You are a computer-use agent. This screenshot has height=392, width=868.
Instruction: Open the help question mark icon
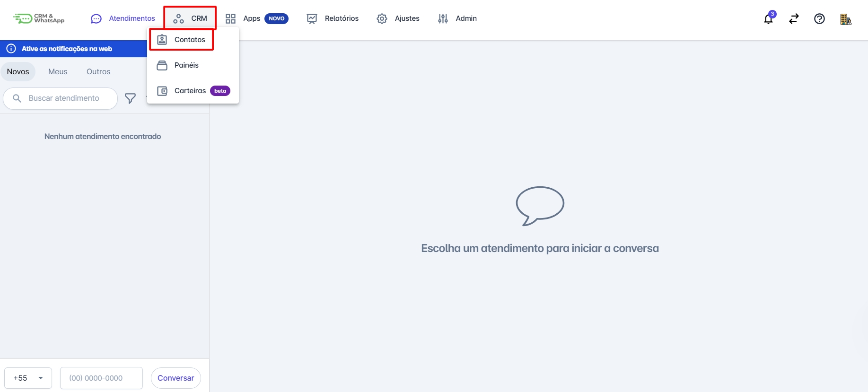(819, 19)
